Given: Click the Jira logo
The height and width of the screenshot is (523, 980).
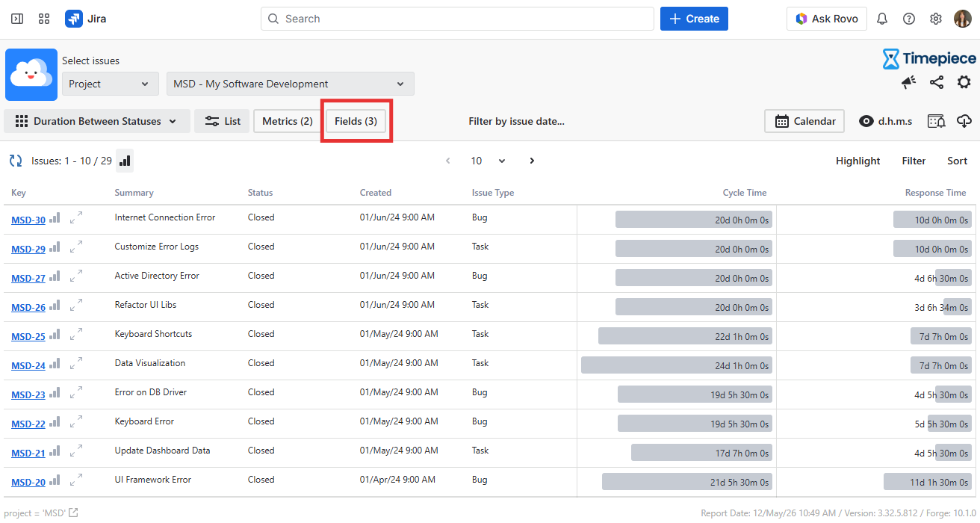Looking at the screenshot, I should point(86,19).
